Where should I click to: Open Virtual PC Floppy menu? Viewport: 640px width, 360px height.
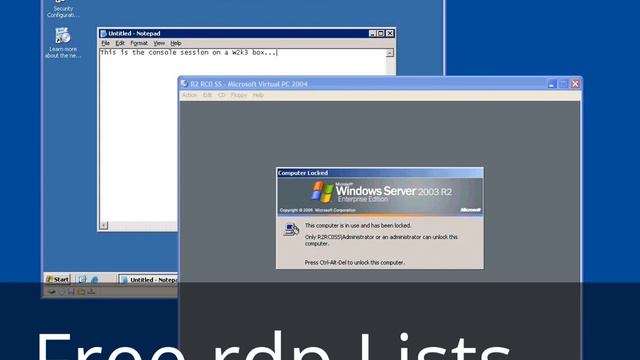pyautogui.click(x=239, y=95)
